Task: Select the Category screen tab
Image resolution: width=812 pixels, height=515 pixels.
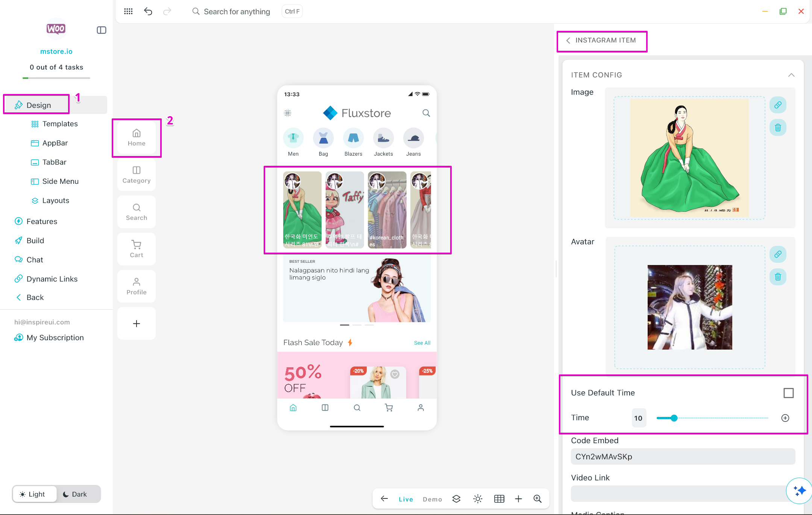Action: click(137, 175)
